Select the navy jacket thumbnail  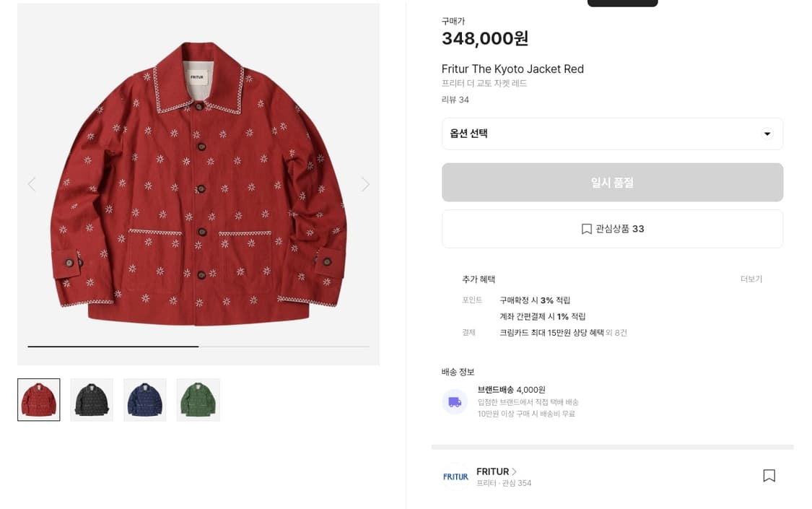(x=145, y=400)
